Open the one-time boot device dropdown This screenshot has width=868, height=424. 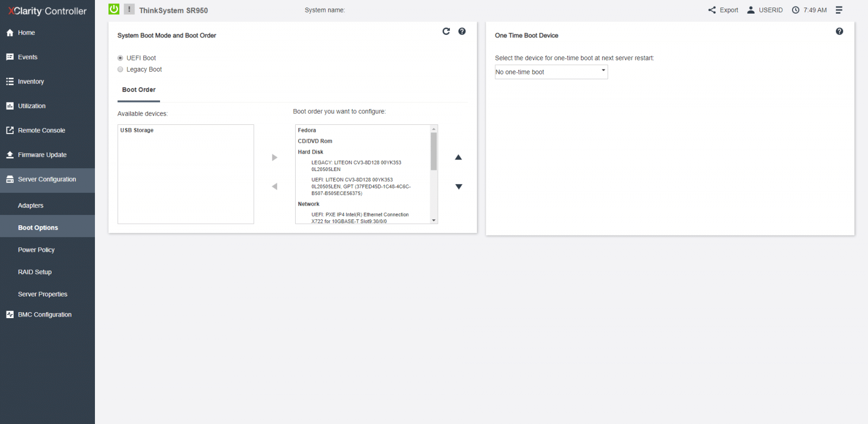tap(551, 72)
